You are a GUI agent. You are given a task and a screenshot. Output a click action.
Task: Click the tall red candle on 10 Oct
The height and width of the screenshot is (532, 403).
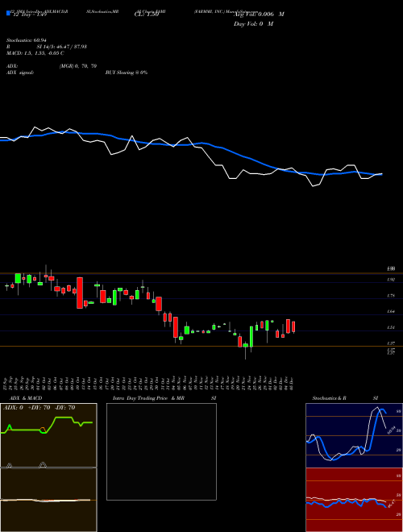click(80, 293)
